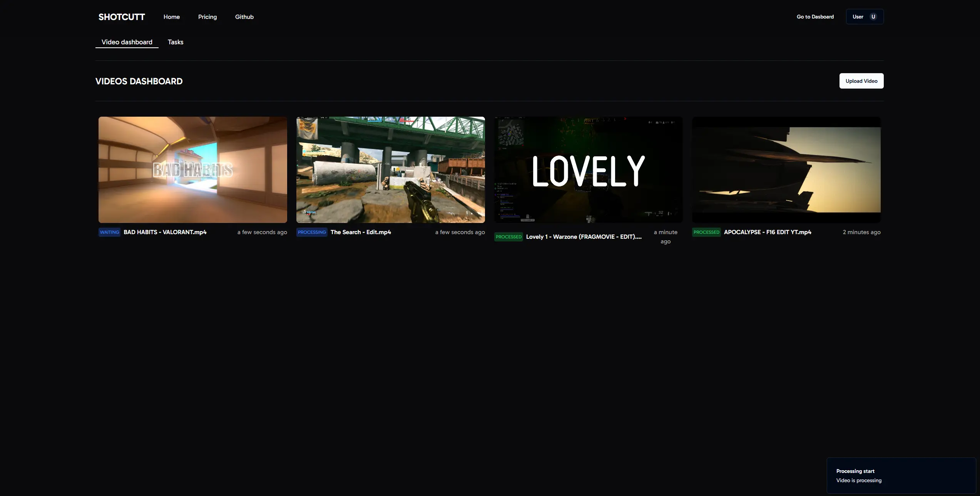Open the Pricing page
This screenshot has height=496, width=980.
click(x=207, y=17)
